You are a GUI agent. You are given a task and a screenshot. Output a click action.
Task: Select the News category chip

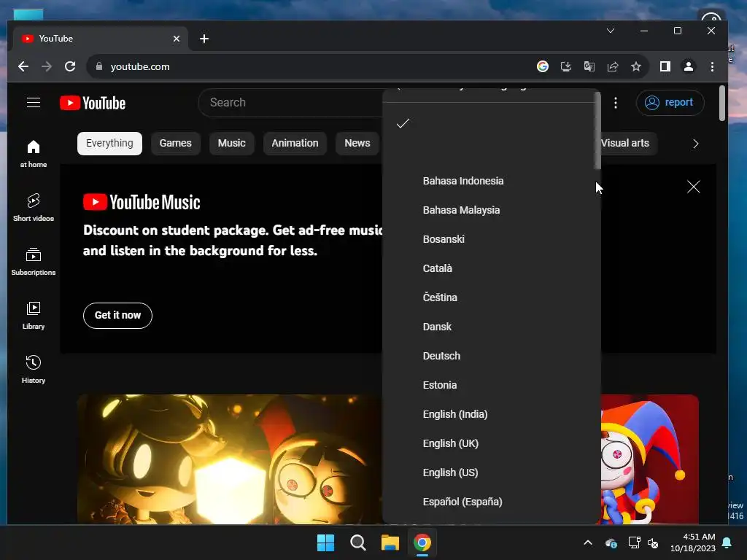(357, 144)
